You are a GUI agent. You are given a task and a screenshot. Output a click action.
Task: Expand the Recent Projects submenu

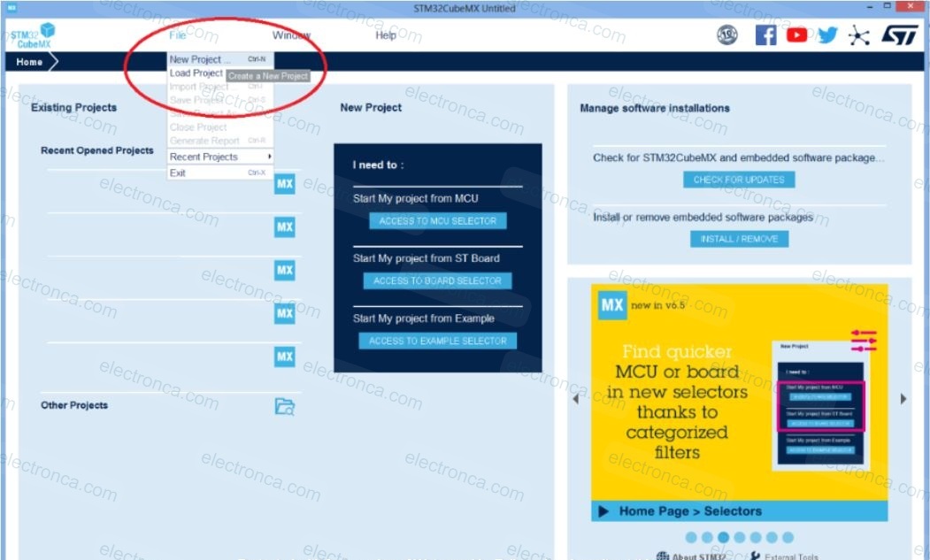[218, 157]
